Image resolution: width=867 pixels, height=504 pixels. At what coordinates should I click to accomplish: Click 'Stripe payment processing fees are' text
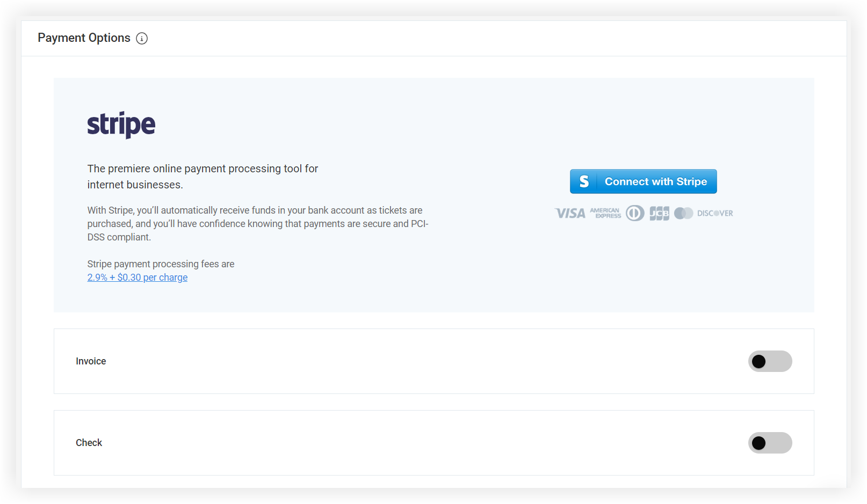coord(161,264)
